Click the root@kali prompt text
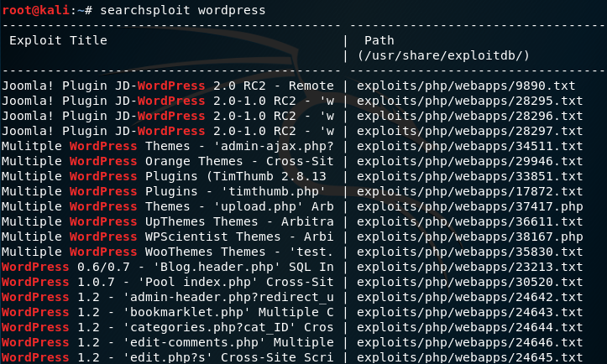Image resolution: width=607 pixels, height=364 pixels. point(35,10)
